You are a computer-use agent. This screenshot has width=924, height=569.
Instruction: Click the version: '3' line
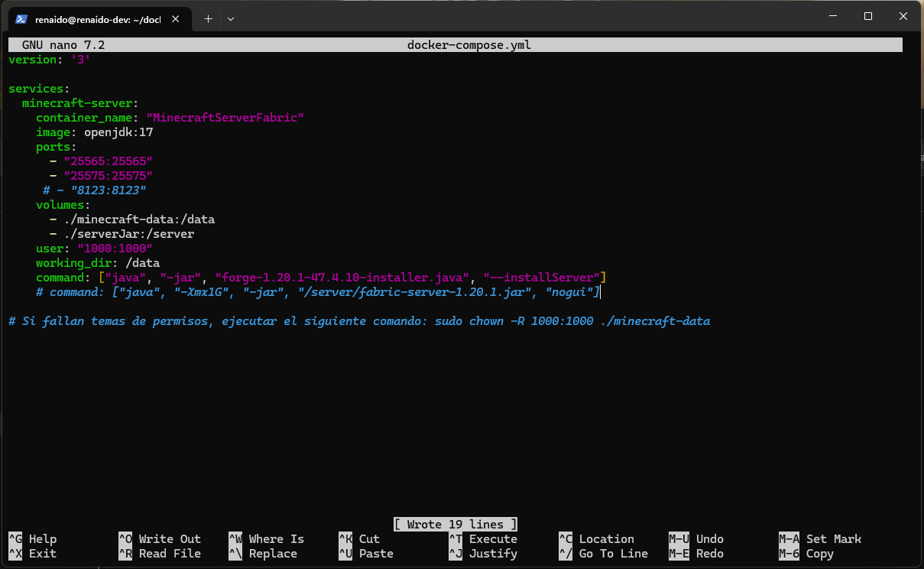[x=50, y=60]
